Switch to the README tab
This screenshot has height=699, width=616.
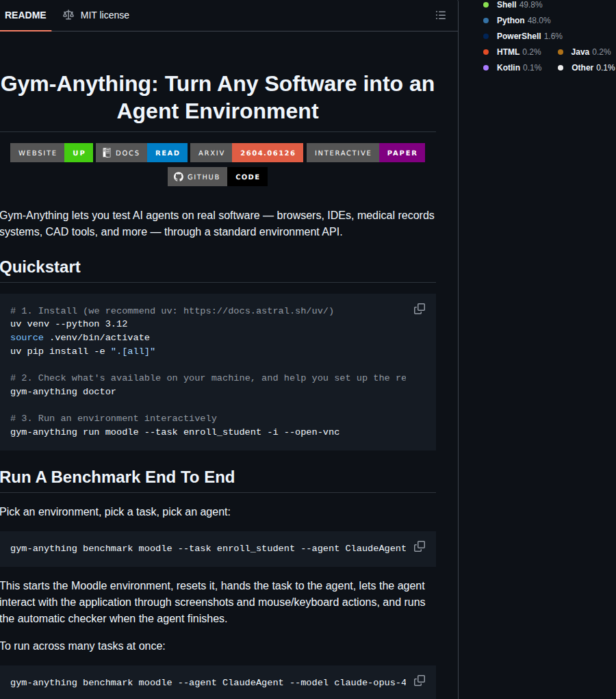(x=25, y=15)
